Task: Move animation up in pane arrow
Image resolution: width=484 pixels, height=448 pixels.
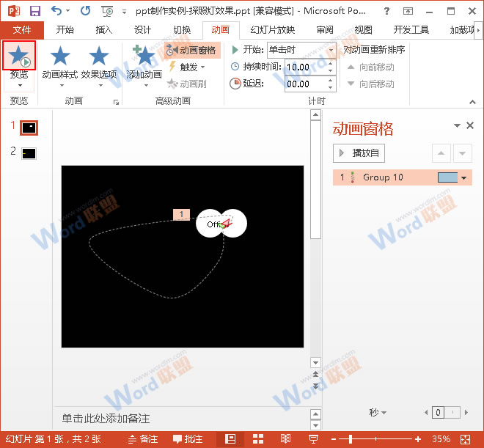Action: [x=441, y=153]
